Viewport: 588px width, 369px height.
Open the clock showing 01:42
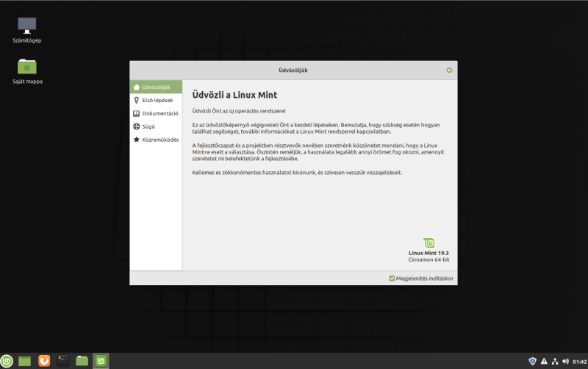(579, 362)
